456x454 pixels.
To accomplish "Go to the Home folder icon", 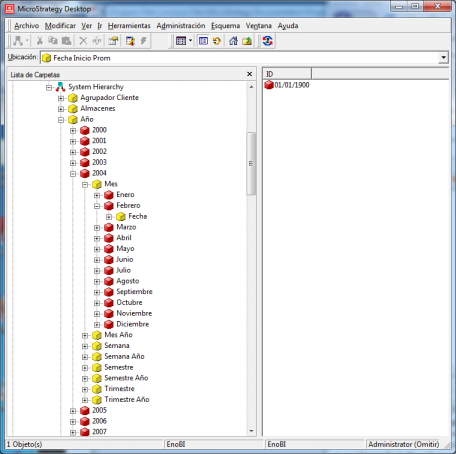I will tap(233, 41).
